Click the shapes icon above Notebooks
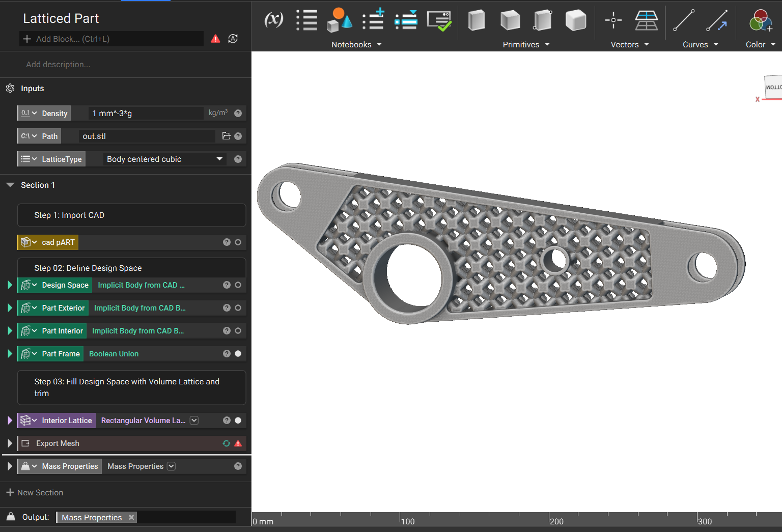 pos(340,20)
